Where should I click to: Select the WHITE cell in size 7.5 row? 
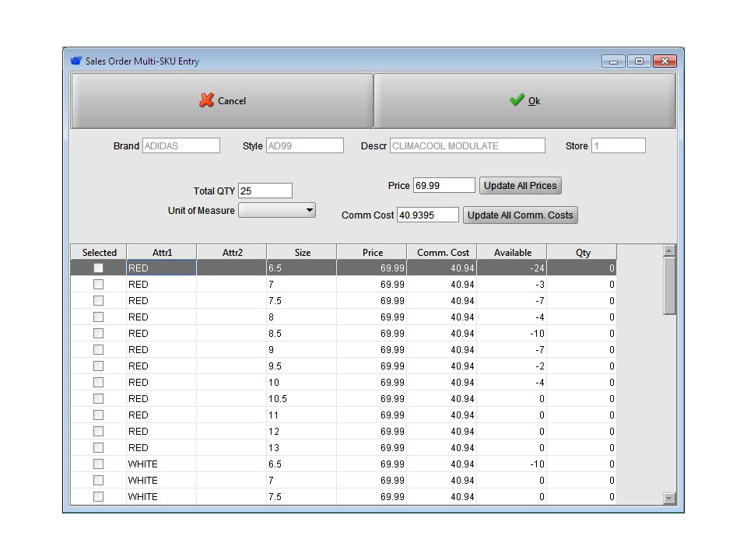click(x=162, y=497)
